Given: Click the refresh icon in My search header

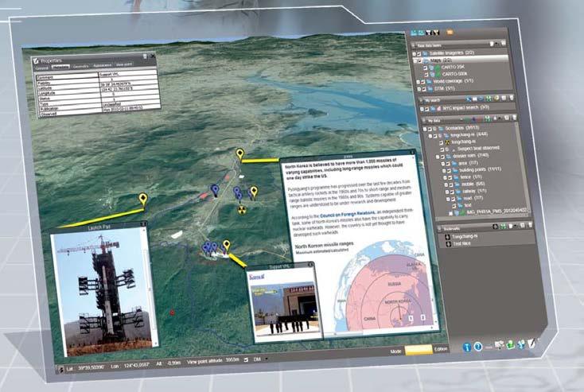Looking at the screenshot, I should (x=481, y=99).
